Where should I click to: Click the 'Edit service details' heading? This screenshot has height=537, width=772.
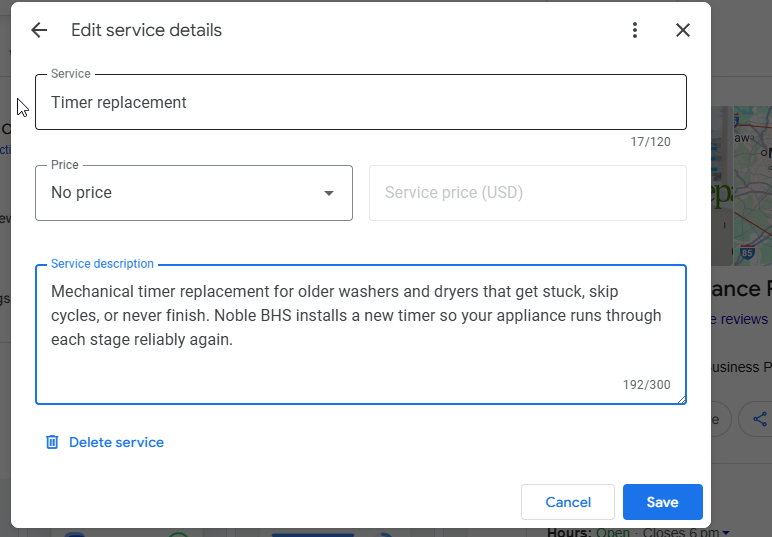[146, 30]
